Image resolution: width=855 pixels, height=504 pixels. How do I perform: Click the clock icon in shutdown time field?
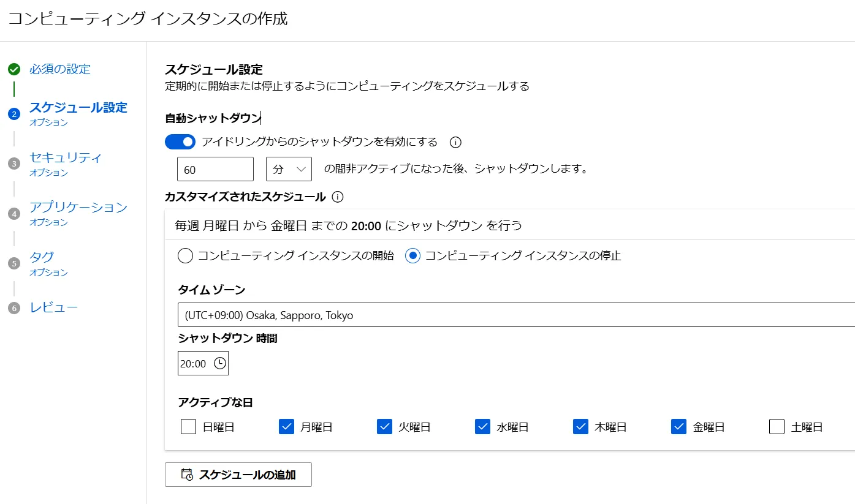[219, 363]
